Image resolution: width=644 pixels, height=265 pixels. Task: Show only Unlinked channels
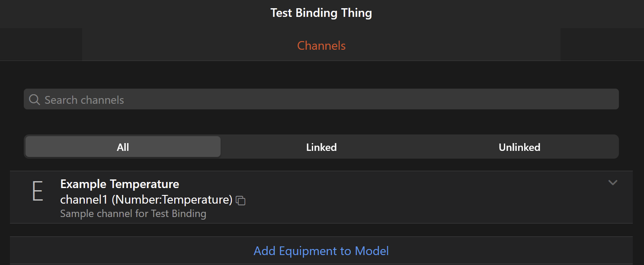(519, 147)
